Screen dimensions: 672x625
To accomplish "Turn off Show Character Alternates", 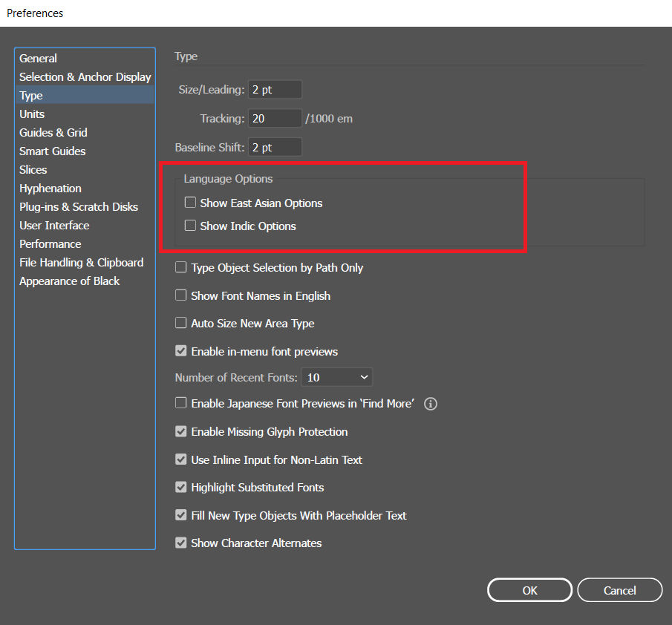I will 180,543.
